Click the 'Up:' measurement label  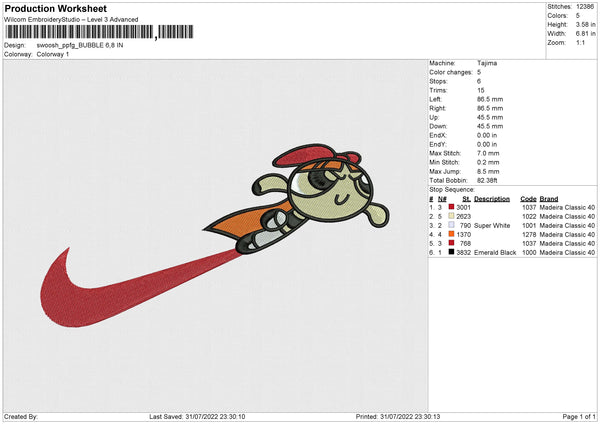click(x=434, y=117)
